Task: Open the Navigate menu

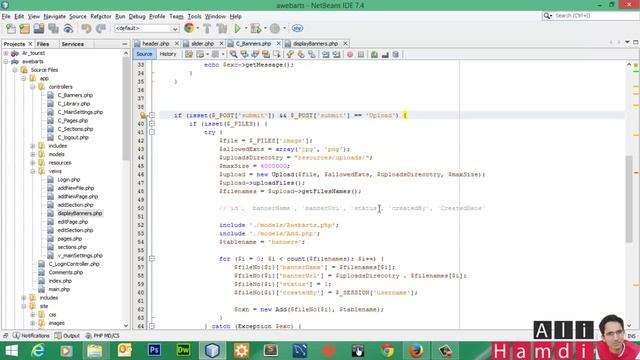Action: tap(55, 16)
